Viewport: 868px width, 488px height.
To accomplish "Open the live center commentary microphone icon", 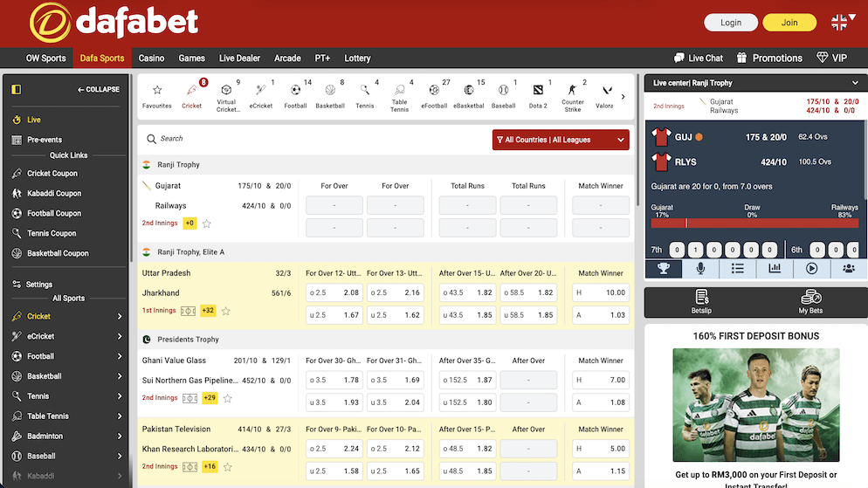I will coord(700,269).
